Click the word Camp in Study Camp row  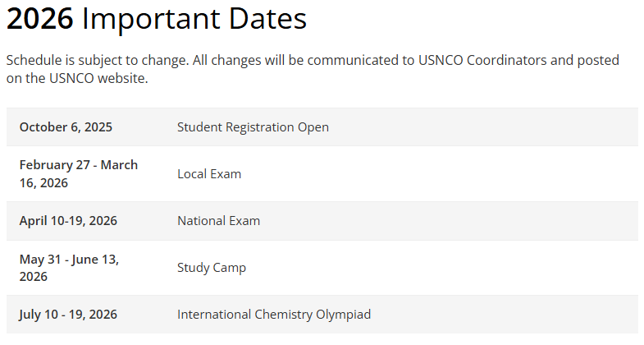(229, 268)
